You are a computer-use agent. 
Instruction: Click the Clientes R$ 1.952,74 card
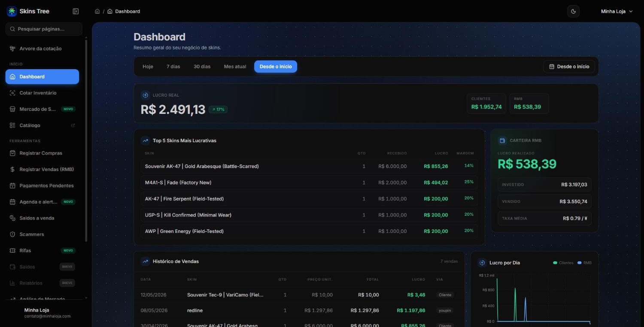(x=486, y=104)
